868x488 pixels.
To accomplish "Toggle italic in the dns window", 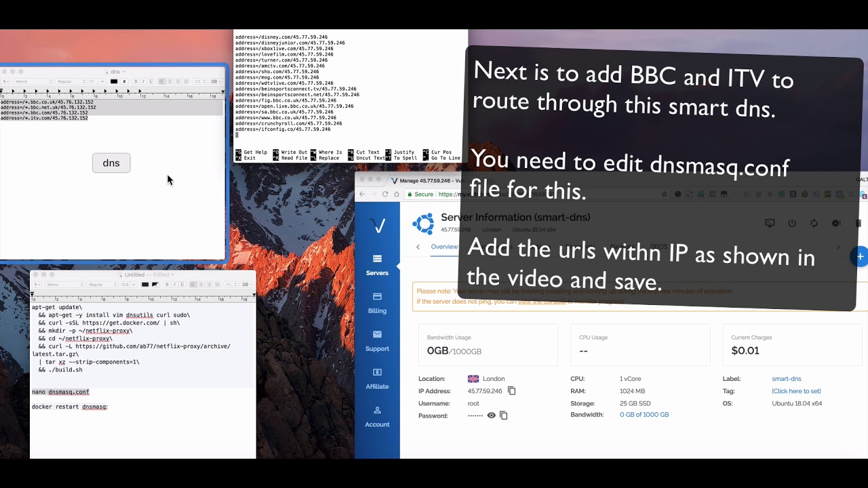I will (x=143, y=81).
